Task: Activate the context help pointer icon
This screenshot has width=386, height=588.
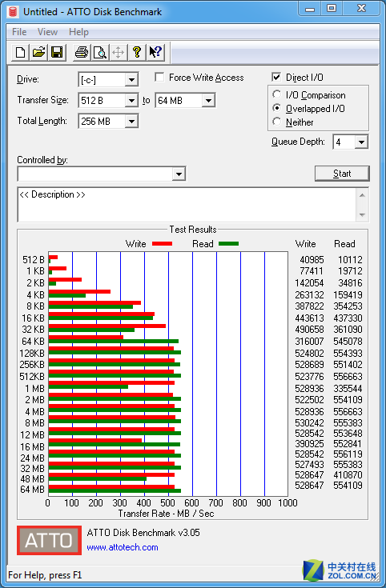Action: coord(155,52)
